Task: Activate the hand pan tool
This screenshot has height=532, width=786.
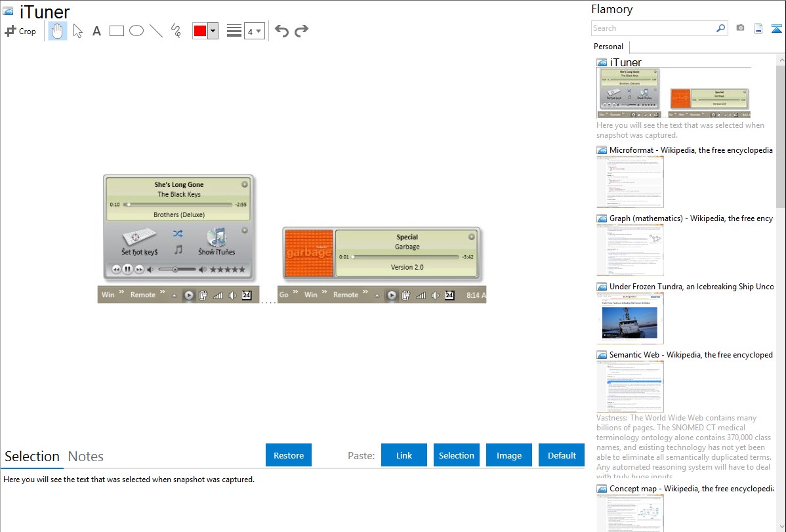Action: click(x=58, y=31)
